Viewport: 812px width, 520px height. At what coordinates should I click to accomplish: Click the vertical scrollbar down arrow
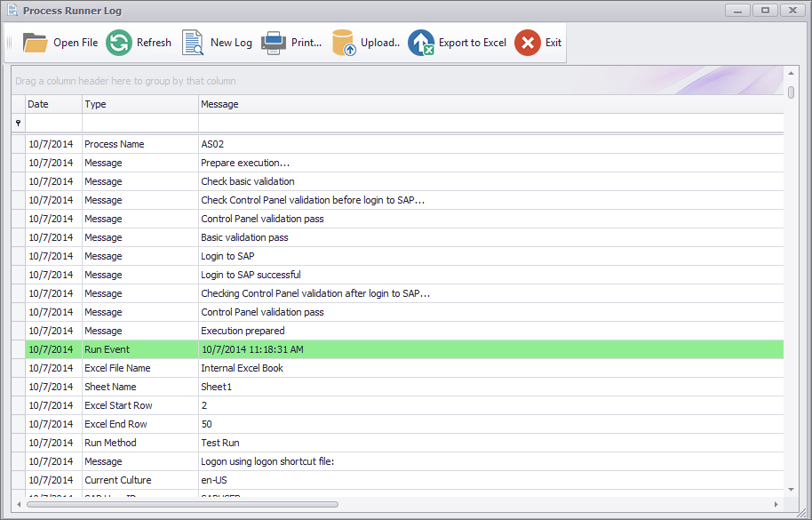[791, 489]
